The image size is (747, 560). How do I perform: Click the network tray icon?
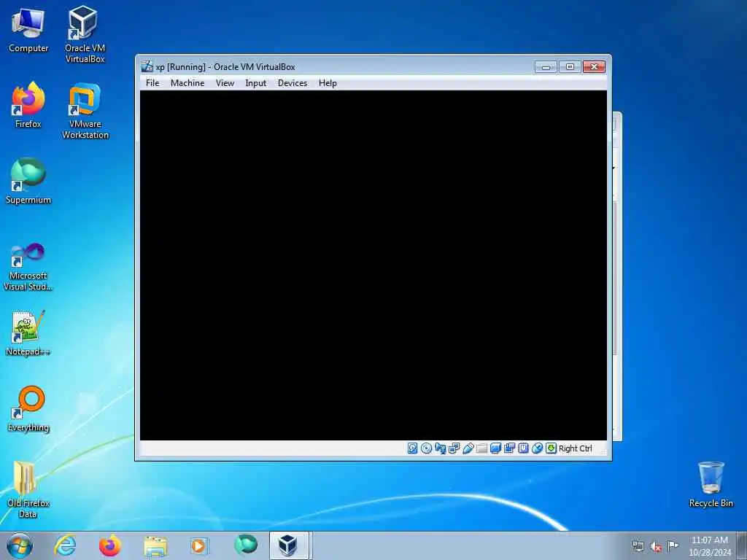coord(638,546)
